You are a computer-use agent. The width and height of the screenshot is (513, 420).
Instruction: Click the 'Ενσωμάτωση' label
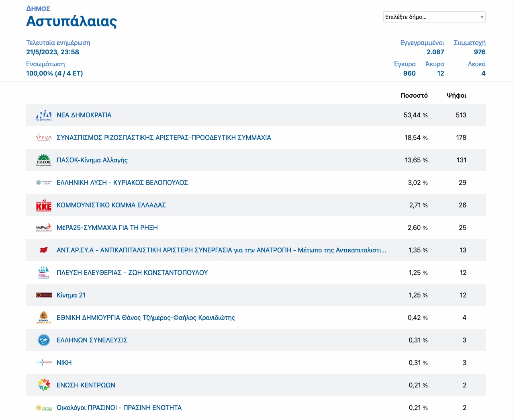click(x=45, y=64)
